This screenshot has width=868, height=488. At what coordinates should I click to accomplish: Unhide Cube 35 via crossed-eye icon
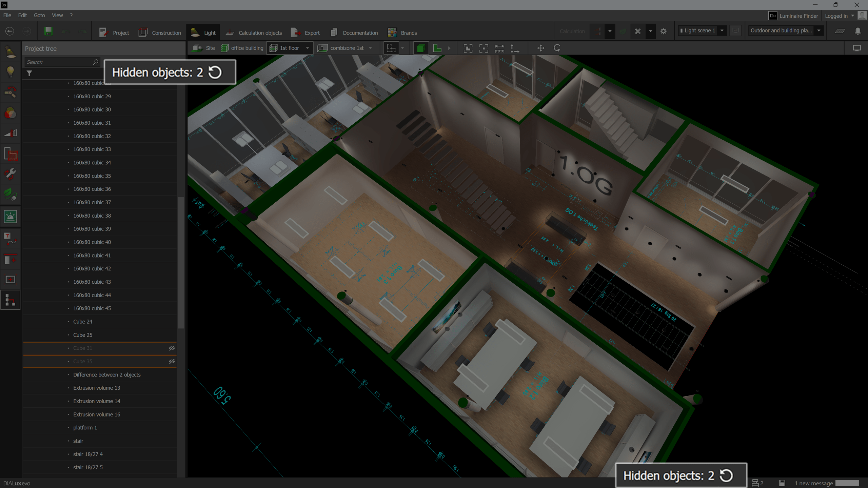(172, 361)
